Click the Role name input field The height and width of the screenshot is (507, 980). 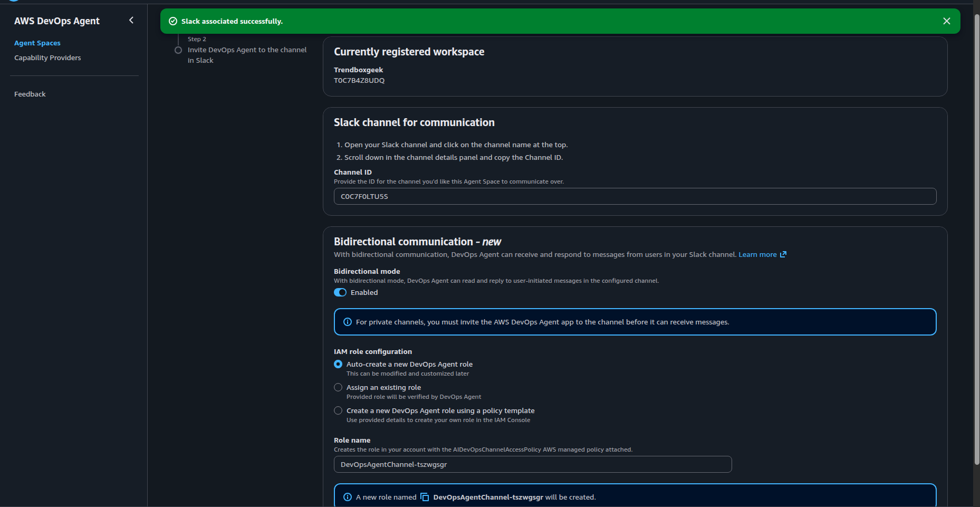coord(533,464)
